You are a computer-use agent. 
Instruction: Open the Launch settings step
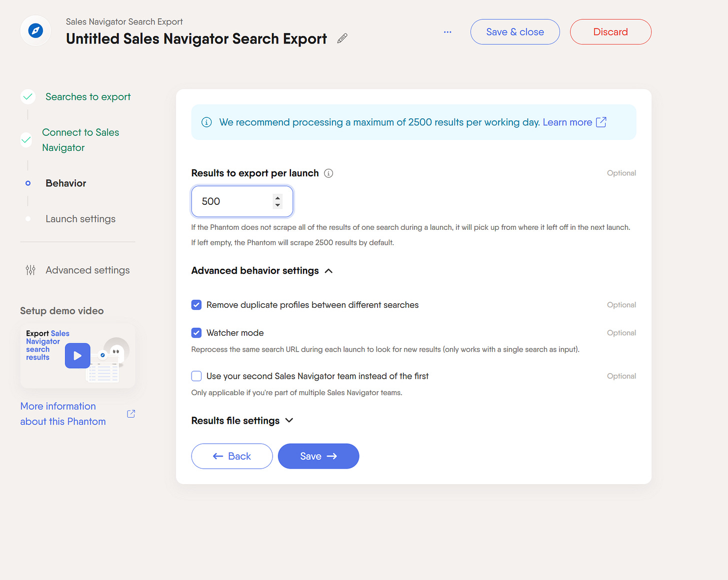[x=80, y=219]
